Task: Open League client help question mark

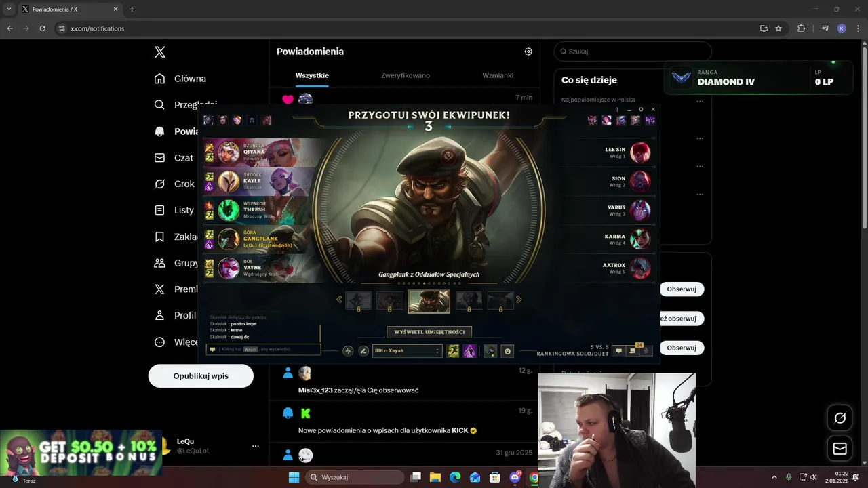Action: 617,109
